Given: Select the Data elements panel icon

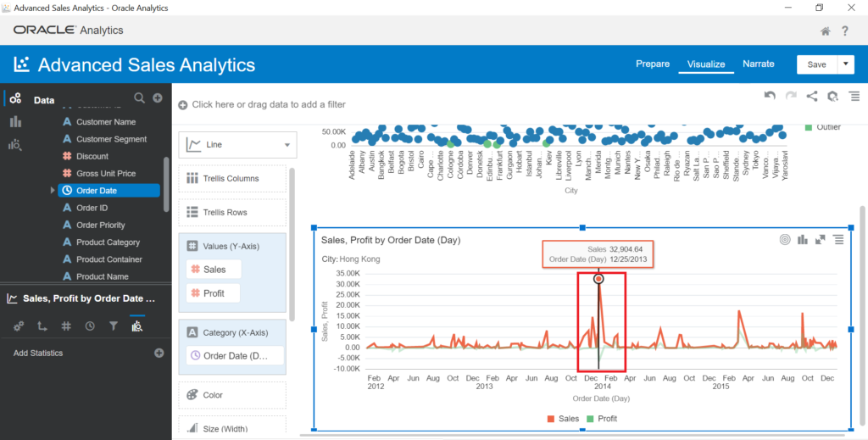Looking at the screenshot, I should [15, 99].
